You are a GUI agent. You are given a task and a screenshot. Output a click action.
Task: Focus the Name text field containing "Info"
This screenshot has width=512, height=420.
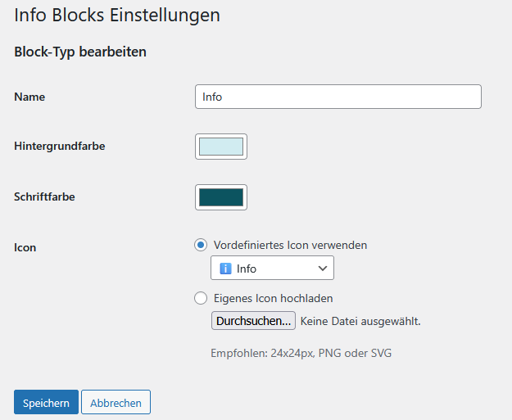coord(338,97)
